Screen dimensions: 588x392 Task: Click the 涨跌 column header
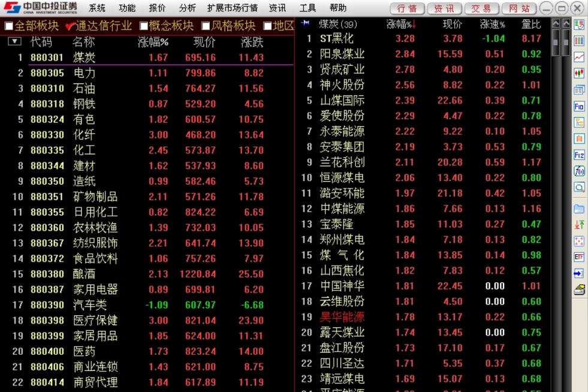[252, 42]
